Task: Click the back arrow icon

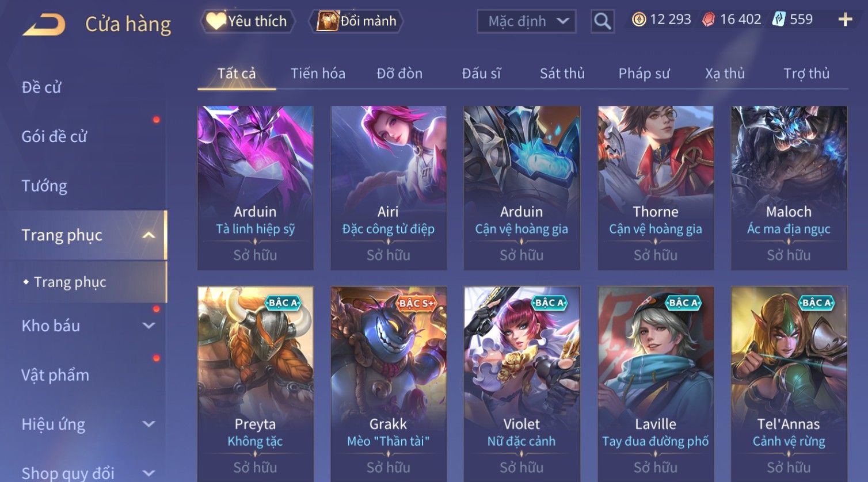Action: (x=44, y=24)
